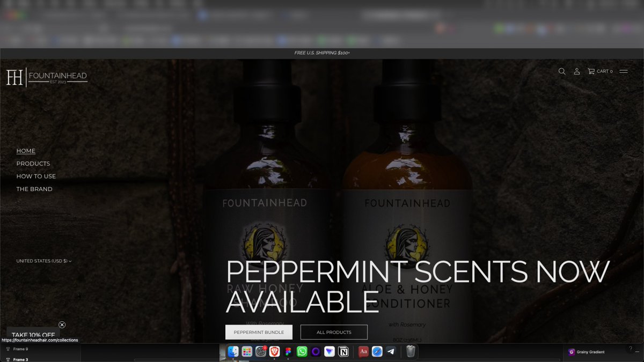The width and height of the screenshot is (644, 362).
Task: Open the HOW TO USE menu link
Action: click(36, 176)
